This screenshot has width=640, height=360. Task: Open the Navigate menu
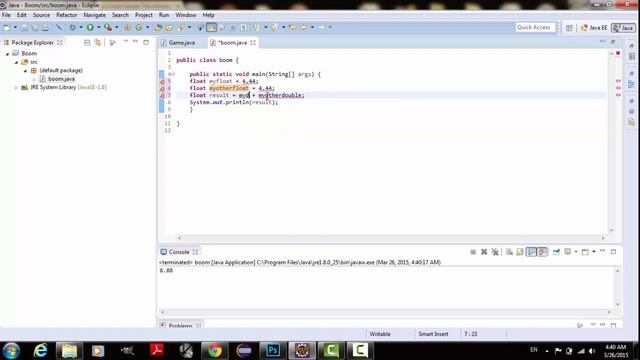click(94, 15)
